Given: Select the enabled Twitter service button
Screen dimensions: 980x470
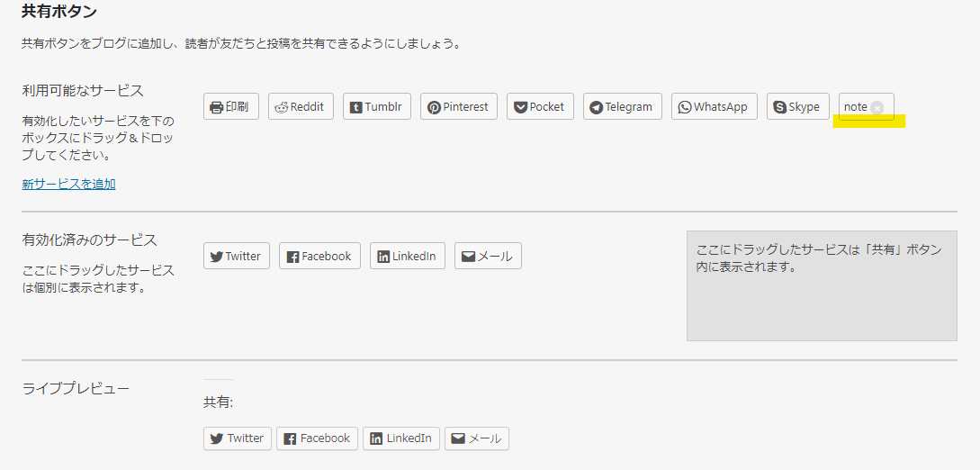Looking at the screenshot, I should click(x=237, y=256).
